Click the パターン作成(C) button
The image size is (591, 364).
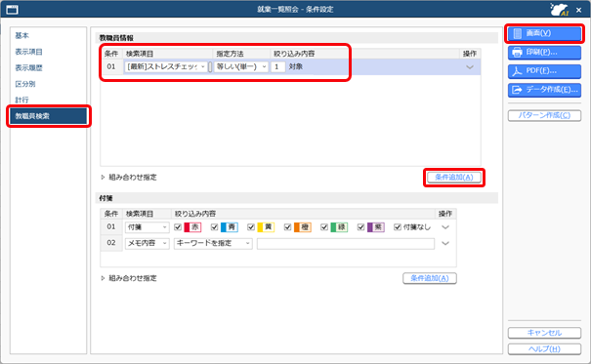click(544, 115)
